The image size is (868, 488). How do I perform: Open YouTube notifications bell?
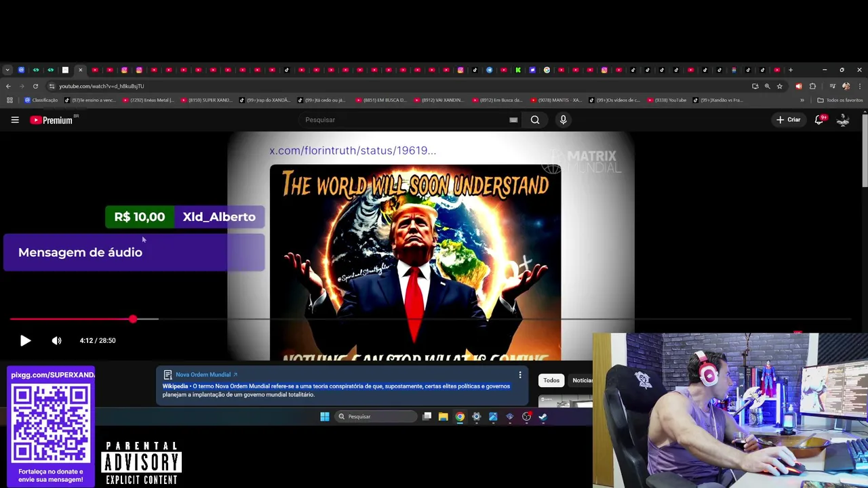point(819,120)
